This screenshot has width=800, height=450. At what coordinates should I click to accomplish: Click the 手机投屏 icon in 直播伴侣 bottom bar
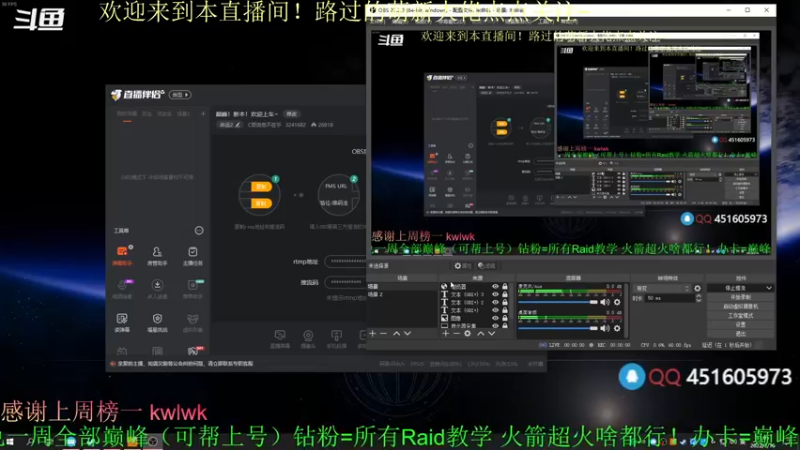(x=336, y=339)
